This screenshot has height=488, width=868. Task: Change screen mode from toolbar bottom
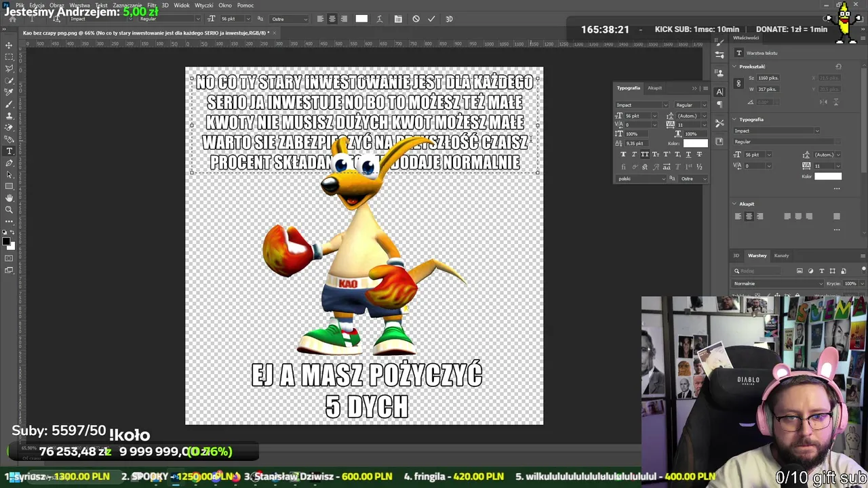[x=9, y=270]
